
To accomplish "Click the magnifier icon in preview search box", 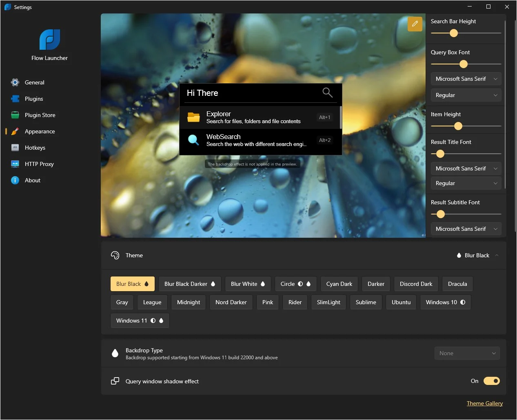I will pos(327,93).
